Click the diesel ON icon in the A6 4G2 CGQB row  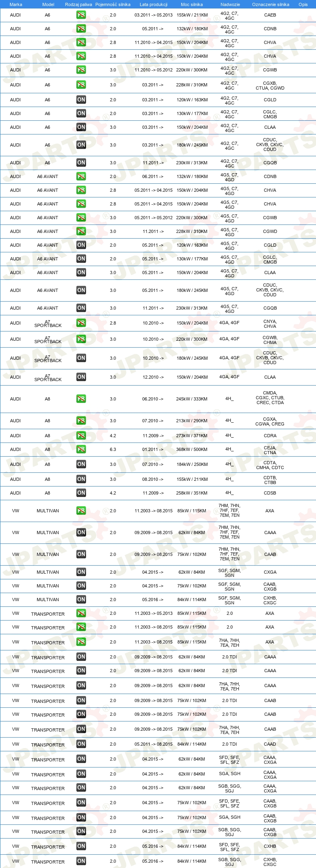(81, 163)
